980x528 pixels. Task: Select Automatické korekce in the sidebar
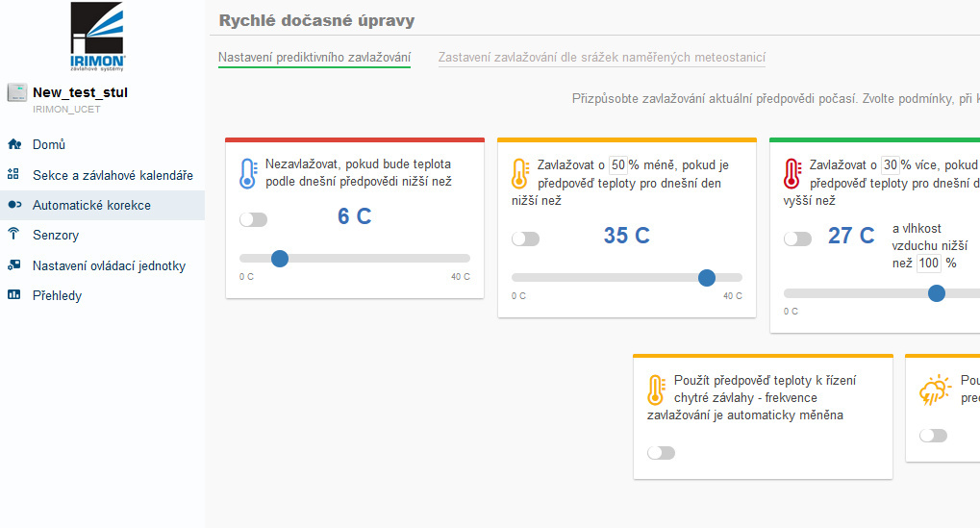(91, 205)
